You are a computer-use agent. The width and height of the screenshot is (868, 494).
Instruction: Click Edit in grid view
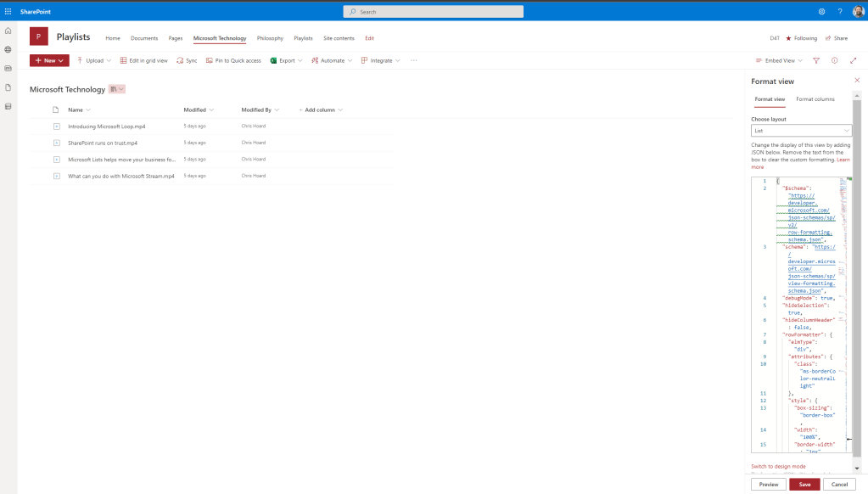click(x=143, y=61)
